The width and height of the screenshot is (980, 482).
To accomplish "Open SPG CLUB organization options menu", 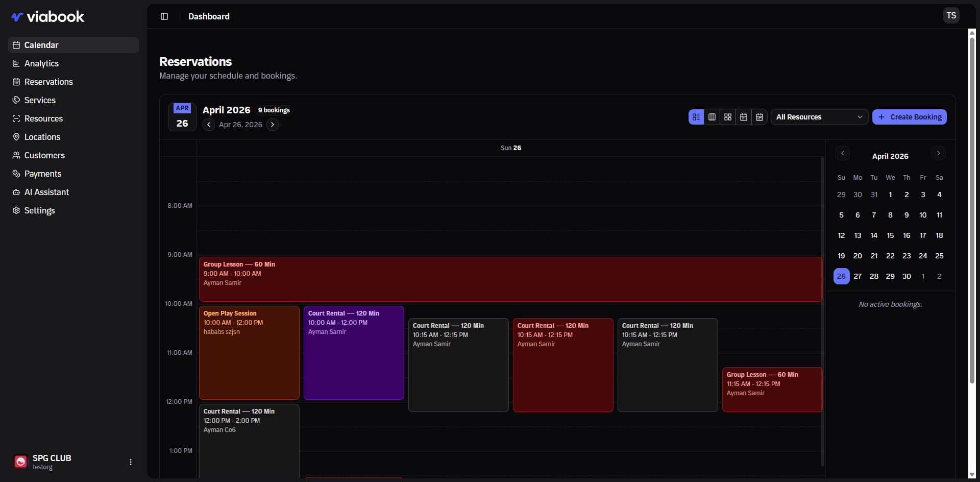I will point(131,462).
